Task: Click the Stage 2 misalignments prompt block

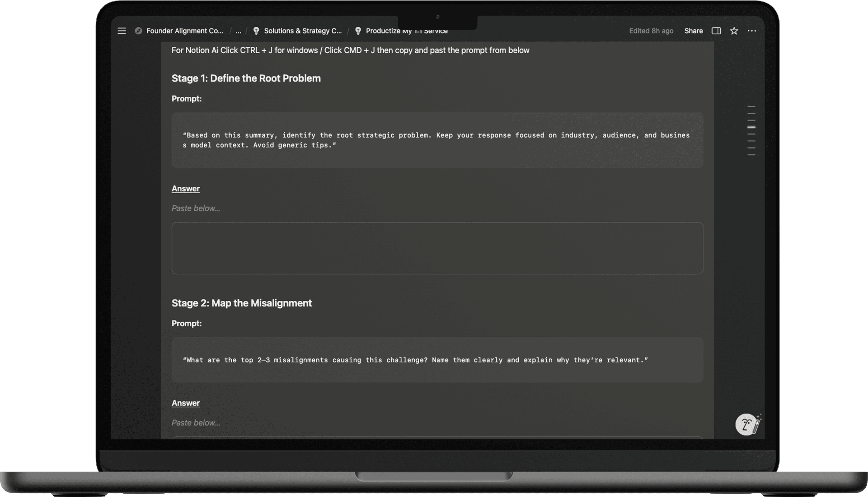Action: pos(437,360)
